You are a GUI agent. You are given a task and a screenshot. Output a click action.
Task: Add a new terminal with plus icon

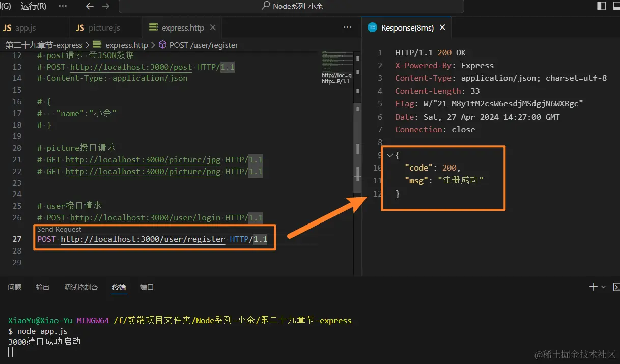click(593, 287)
